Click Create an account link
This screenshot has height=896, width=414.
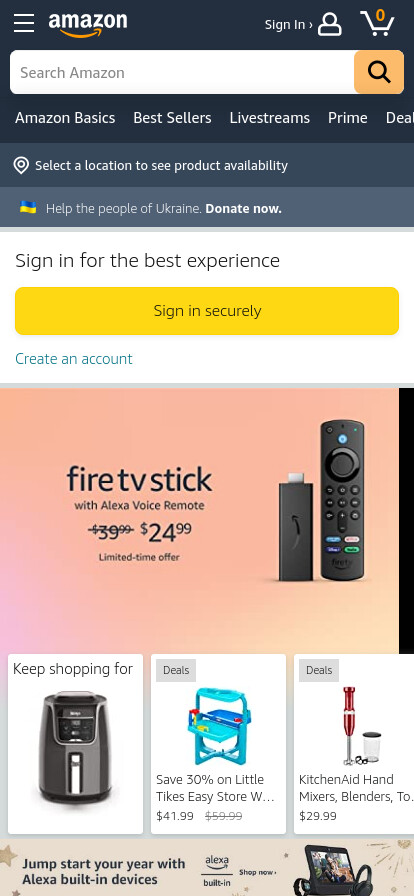74,359
